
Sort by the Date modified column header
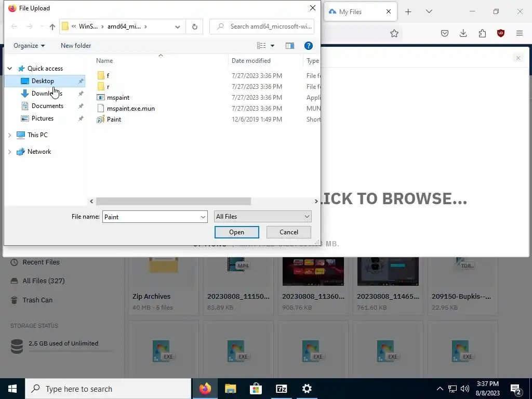[251, 61]
